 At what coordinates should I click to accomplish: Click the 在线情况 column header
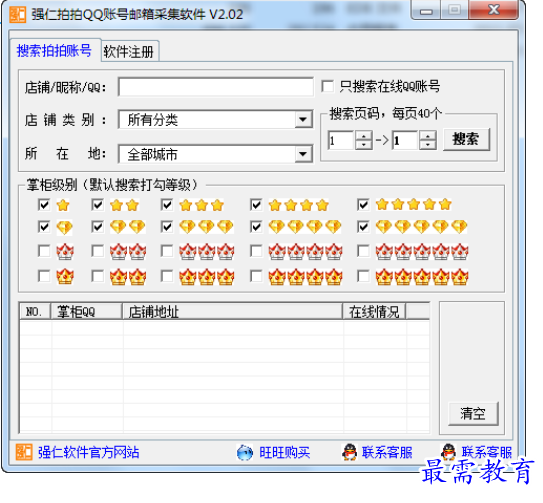pyautogui.click(x=374, y=312)
